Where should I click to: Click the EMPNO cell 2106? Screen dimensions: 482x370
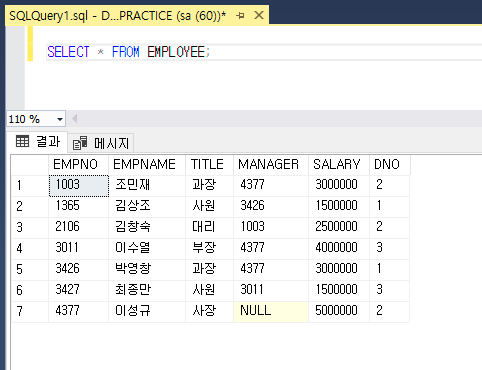pyautogui.click(x=79, y=228)
